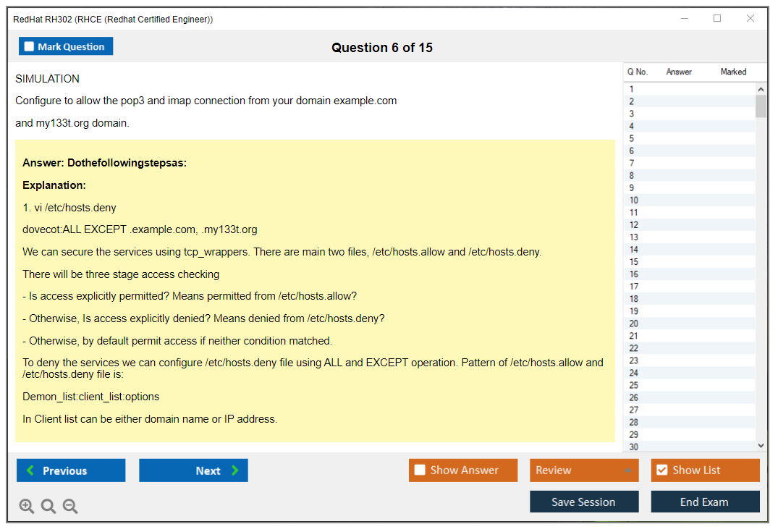Click the End Exam button

point(705,502)
